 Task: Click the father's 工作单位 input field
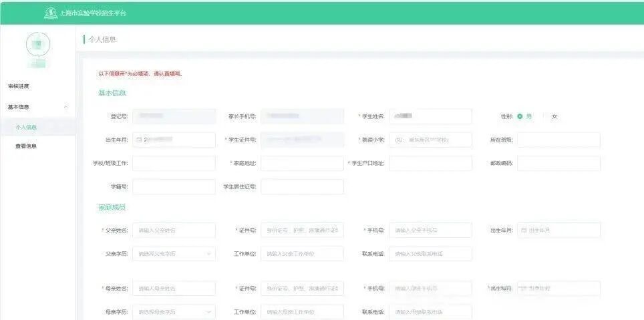click(302, 254)
